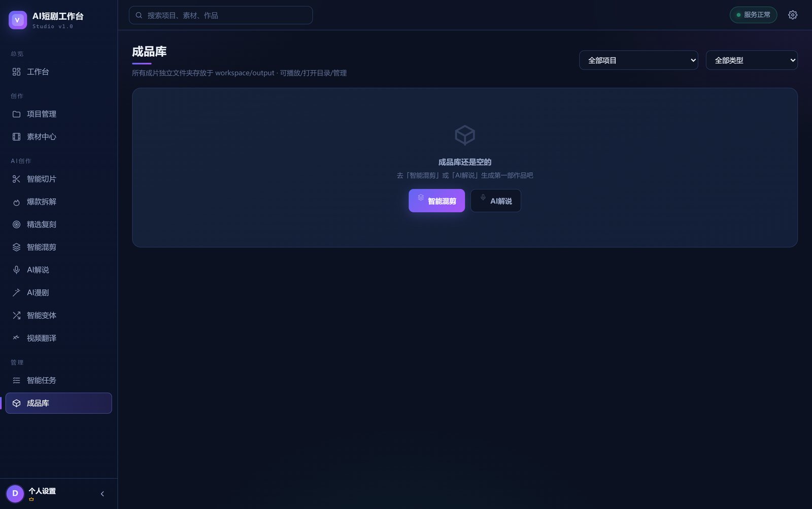
Task: Open the 全部类型 type filter dropdown
Action: coord(752,60)
